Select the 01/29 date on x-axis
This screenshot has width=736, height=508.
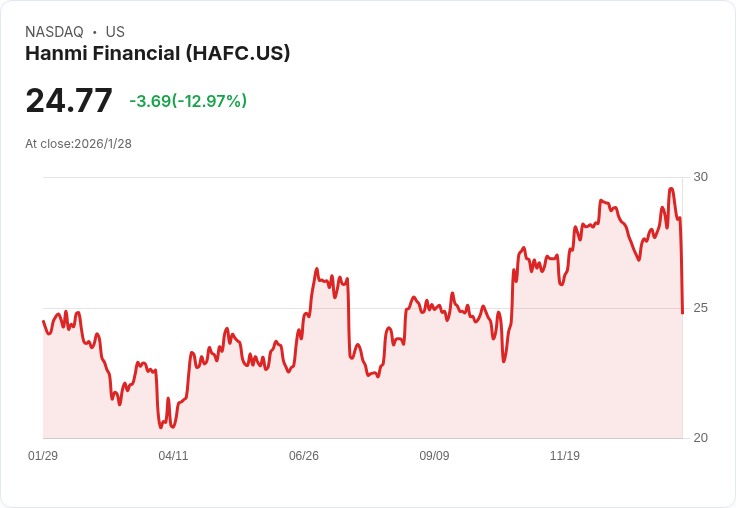tap(43, 456)
